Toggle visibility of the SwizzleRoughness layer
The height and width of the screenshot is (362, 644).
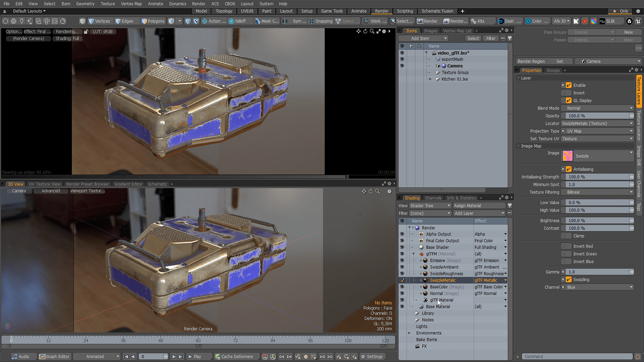(x=402, y=274)
